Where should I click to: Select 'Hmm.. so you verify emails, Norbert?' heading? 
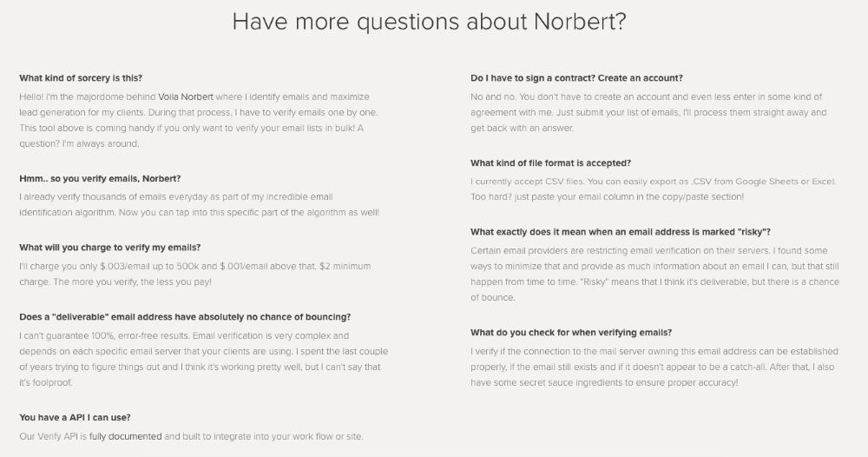[x=100, y=178]
